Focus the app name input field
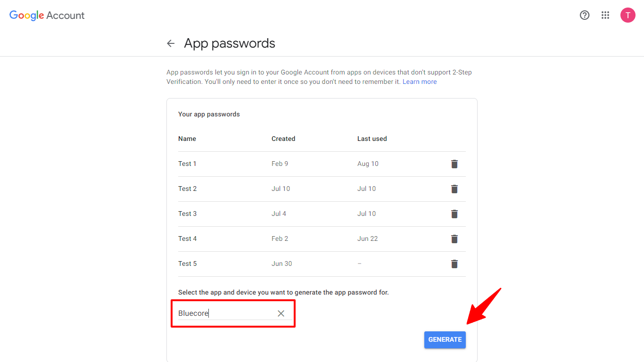The image size is (644, 362). (x=224, y=313)
